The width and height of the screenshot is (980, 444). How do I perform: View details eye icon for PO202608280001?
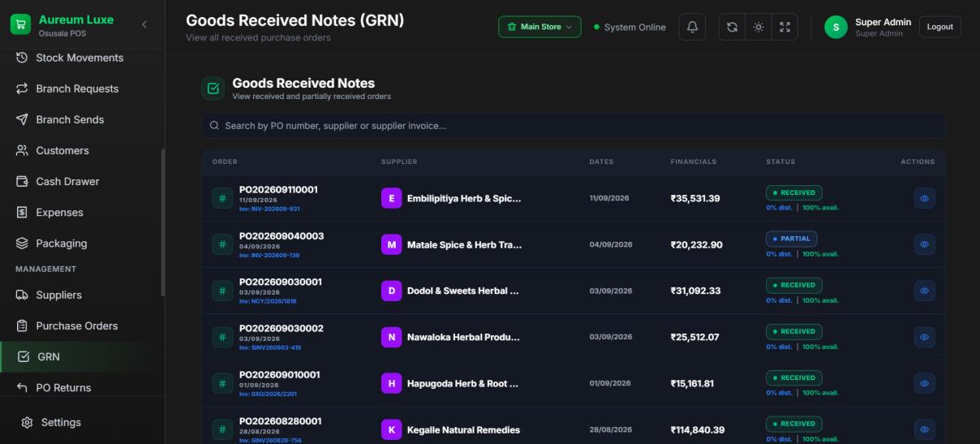(924, 429)
